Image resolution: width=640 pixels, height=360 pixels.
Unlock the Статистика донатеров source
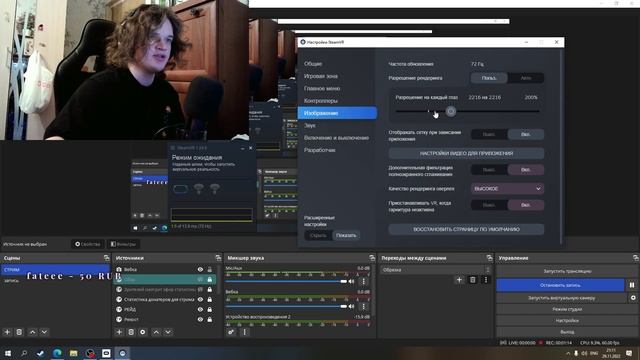210,299
